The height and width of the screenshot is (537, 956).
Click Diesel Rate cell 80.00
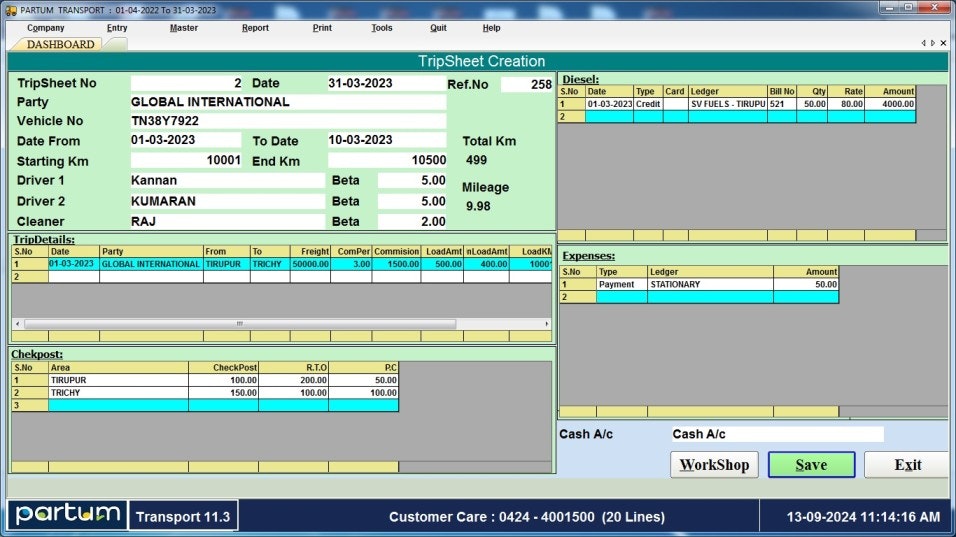tap(846, 104)
